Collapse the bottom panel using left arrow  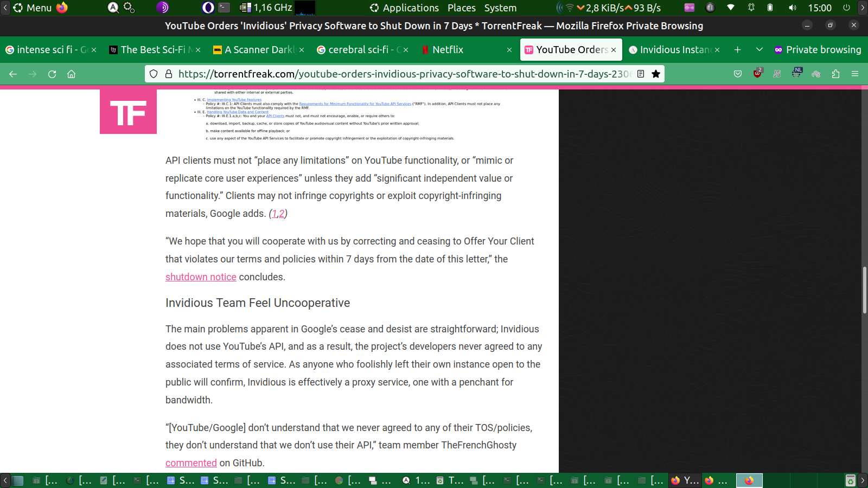[5, 480]
